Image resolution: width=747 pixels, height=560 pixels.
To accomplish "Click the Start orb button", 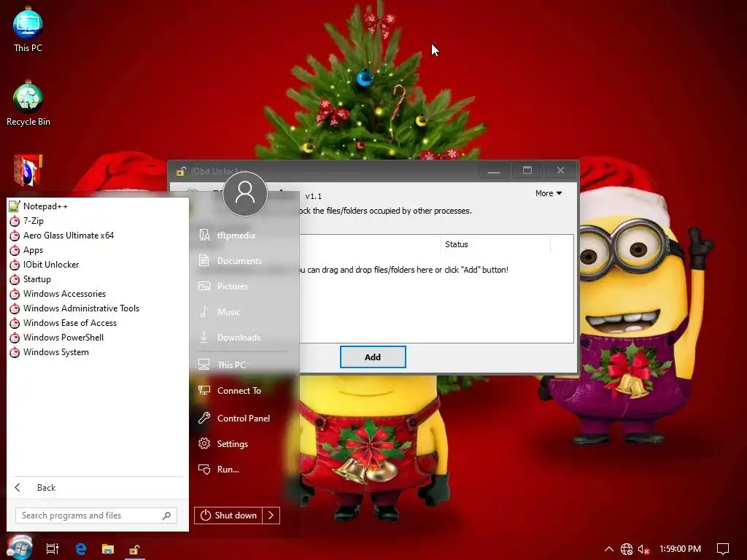I will (x=19, y=548).
